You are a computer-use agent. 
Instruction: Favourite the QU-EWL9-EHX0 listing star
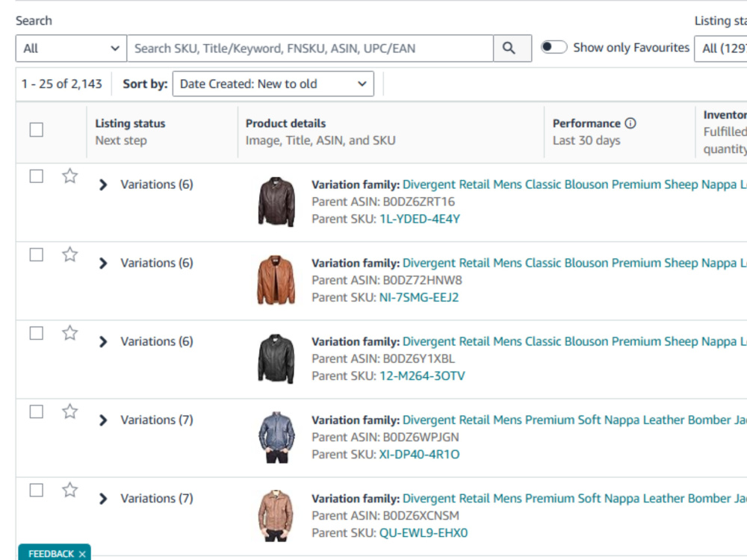click(70, 490)
